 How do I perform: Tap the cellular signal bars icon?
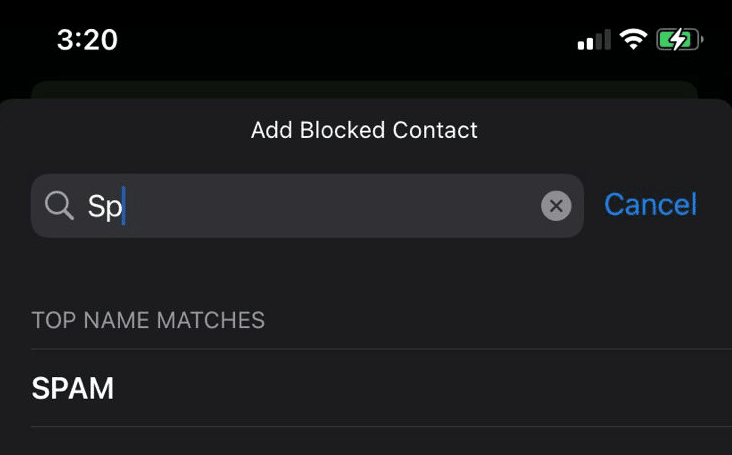(594, 41)
